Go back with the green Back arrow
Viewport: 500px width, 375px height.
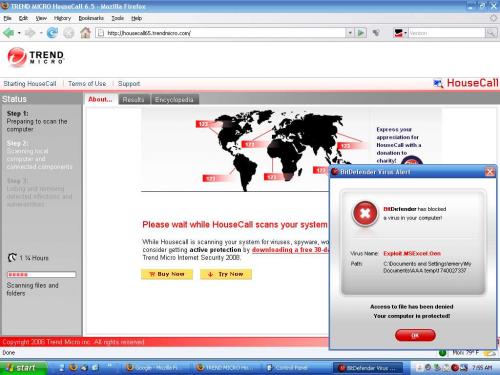point(8,33)
